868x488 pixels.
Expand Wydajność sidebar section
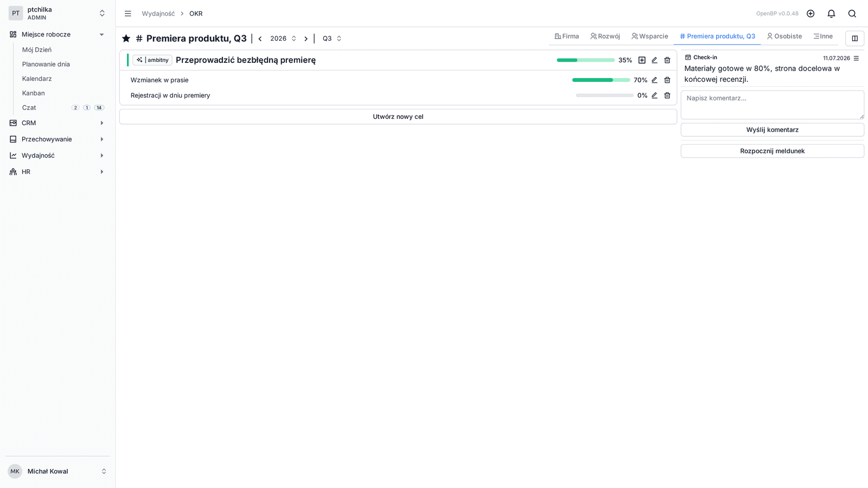click(x=57, y=156)
